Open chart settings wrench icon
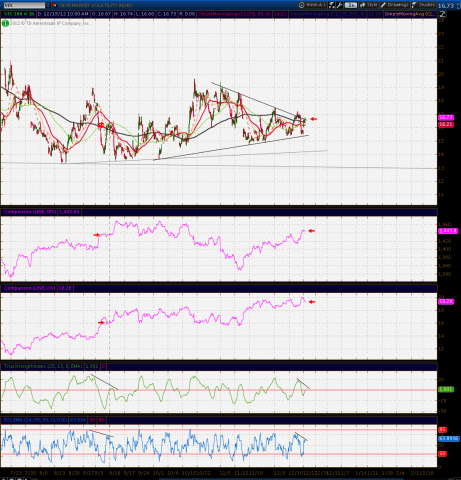 coord(339,5)
